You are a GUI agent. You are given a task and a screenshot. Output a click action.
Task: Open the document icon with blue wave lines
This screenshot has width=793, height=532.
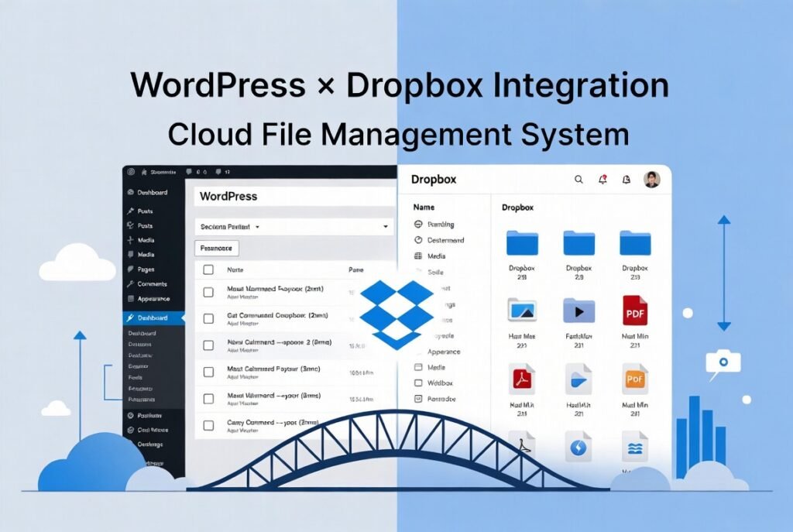[635, 446]
